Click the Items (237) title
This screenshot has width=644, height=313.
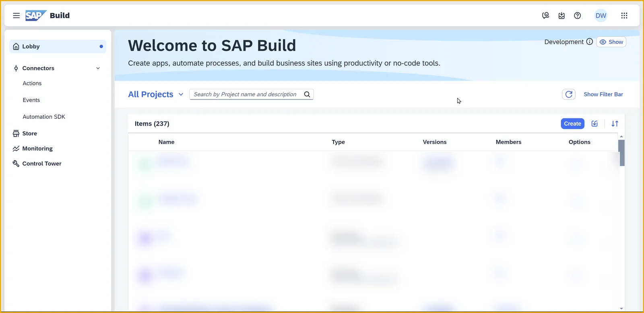[x=152, y=124]
